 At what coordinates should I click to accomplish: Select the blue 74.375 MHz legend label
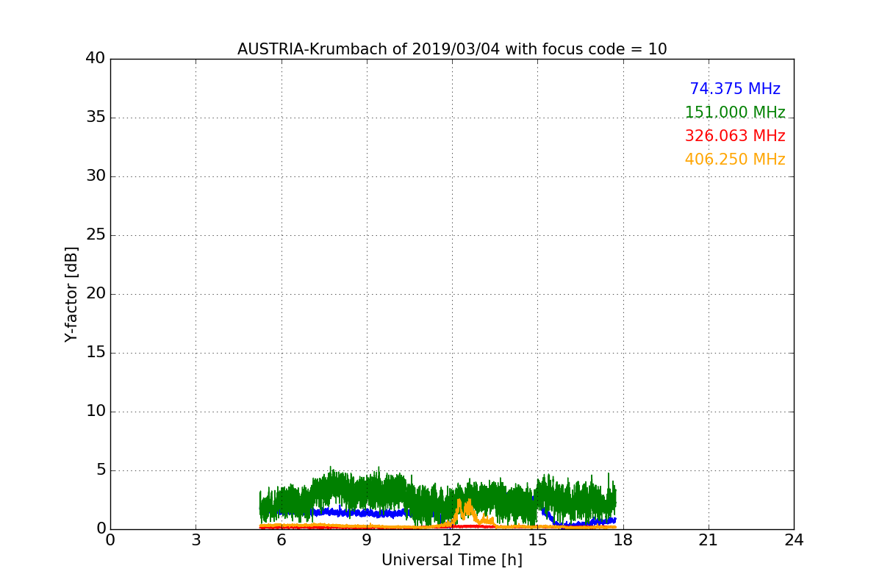pos(735,89)
